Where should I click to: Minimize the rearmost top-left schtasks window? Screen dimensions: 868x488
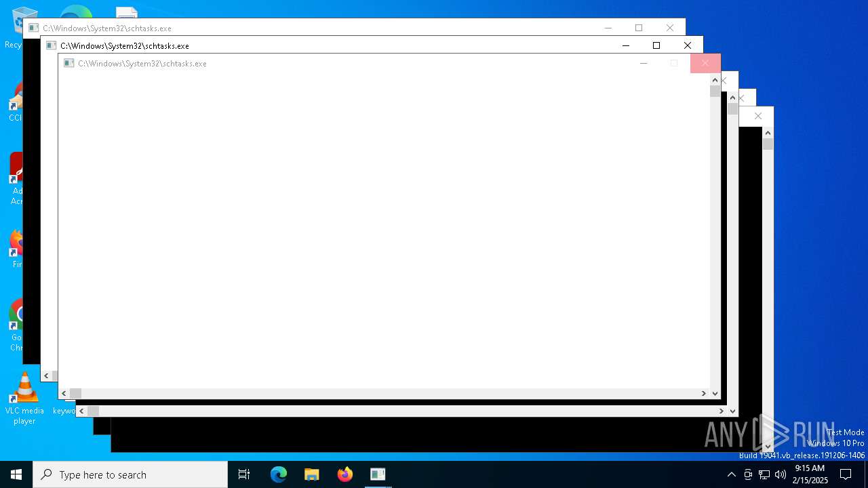point(608,28)
